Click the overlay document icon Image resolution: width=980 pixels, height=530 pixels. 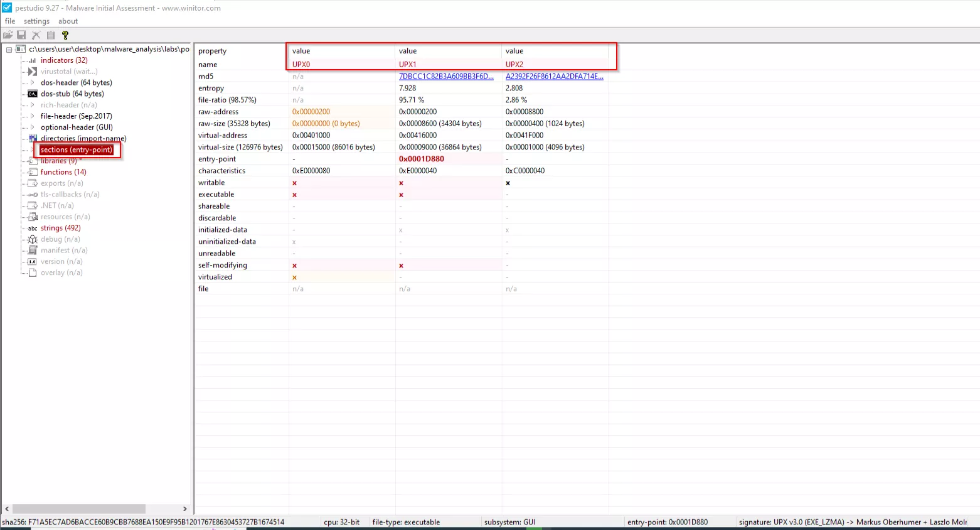32,273
